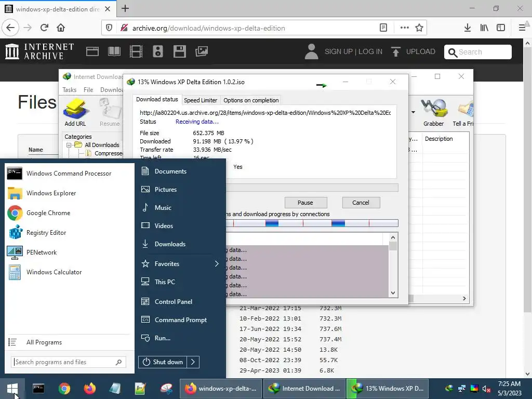This screenshot has height=399, width=532.
Task: Expand Shut down options arrow
Action: pos(193,362)
